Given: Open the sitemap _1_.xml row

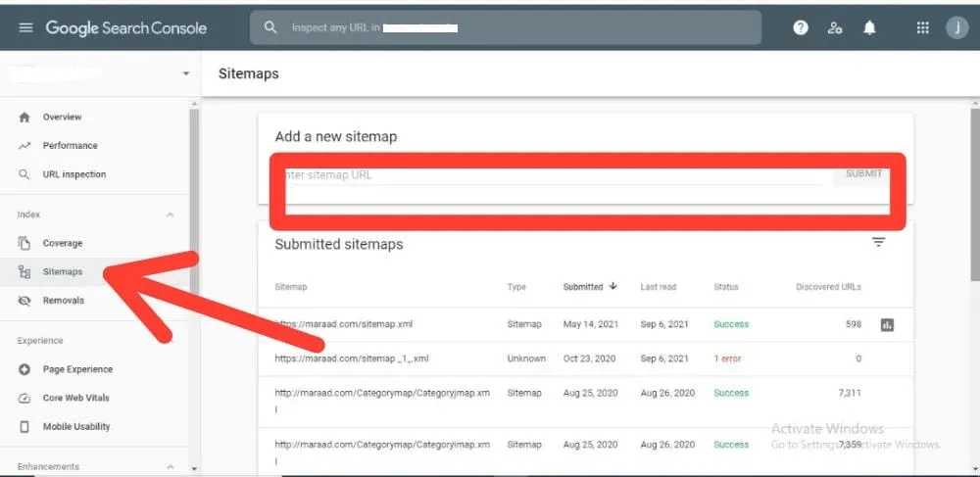Looking at the screenshot, I should pos(586,359).
